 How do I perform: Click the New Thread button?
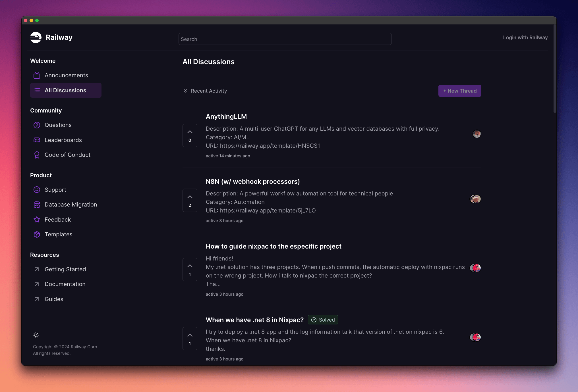point(460,91)
